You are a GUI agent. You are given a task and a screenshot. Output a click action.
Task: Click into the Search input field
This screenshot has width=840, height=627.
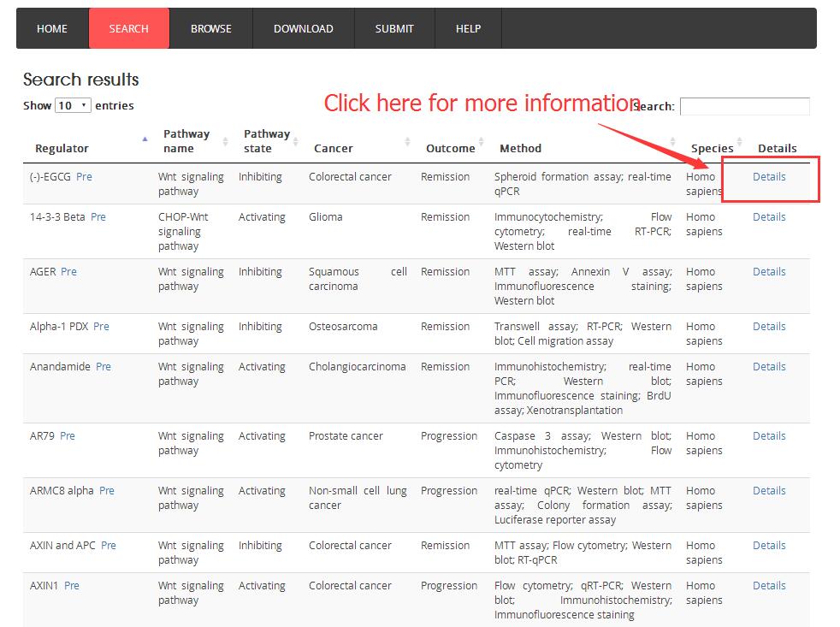coord(744,106)
